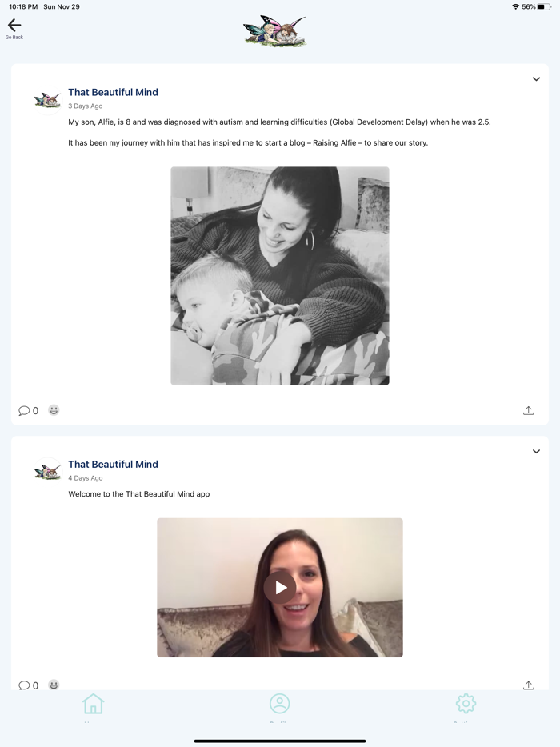Go to the Home tab
Screen dimensions: 560x747
pos(93,704)
